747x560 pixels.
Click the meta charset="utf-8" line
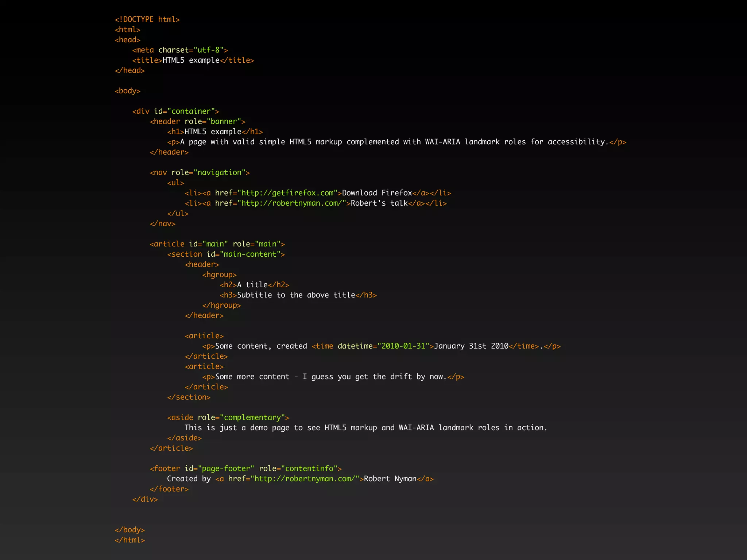180,50
